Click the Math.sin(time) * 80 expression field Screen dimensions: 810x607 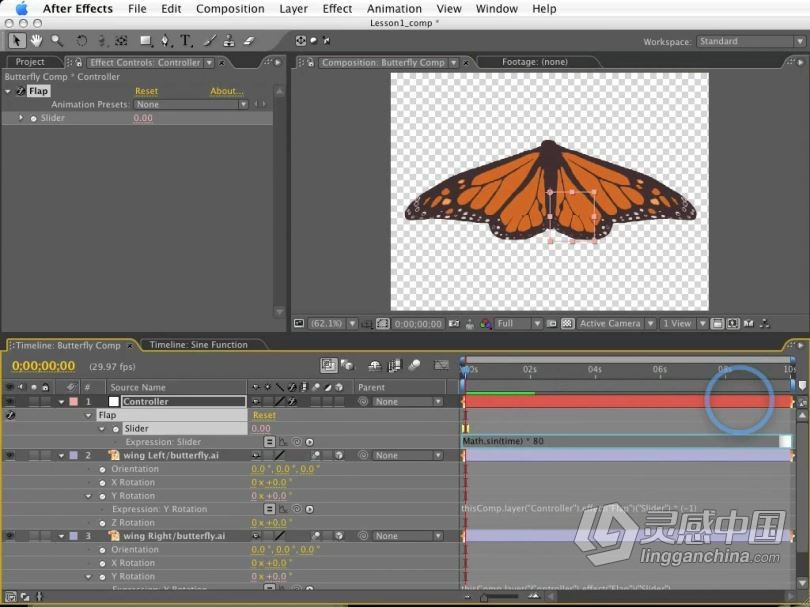pyautogui.click(x=626, y=441)
